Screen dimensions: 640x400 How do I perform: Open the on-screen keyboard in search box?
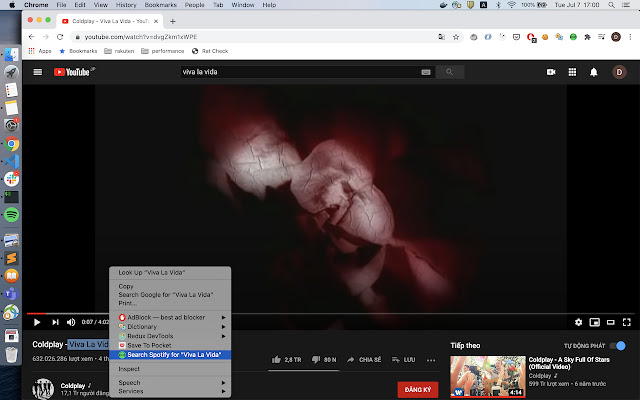[425, 72]
